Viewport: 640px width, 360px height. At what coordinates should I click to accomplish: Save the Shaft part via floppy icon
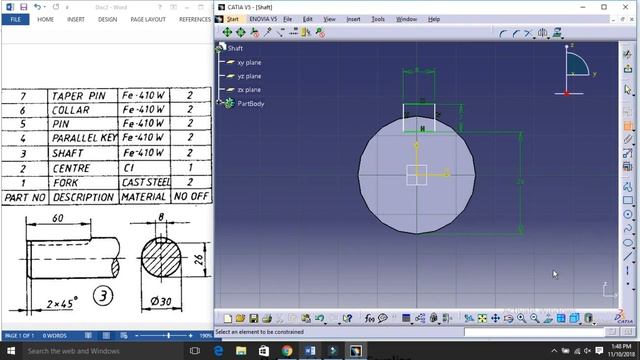(253, 318)
